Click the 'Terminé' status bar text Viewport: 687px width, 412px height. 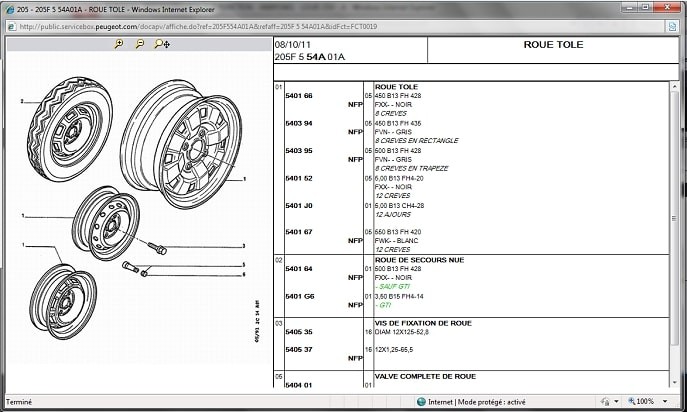tap(19, 401)
